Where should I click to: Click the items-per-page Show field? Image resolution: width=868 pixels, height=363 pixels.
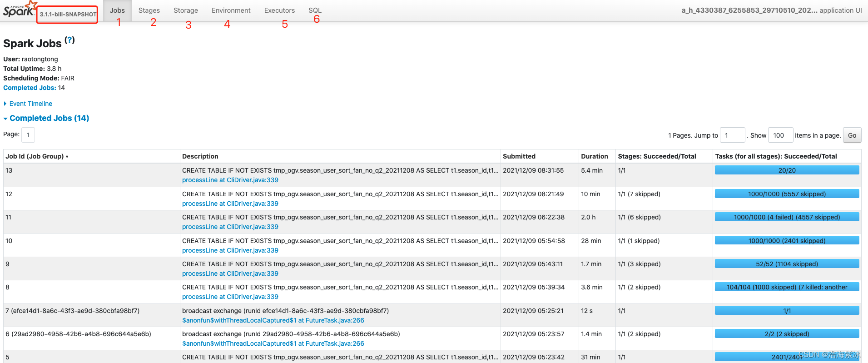(780, 135)
